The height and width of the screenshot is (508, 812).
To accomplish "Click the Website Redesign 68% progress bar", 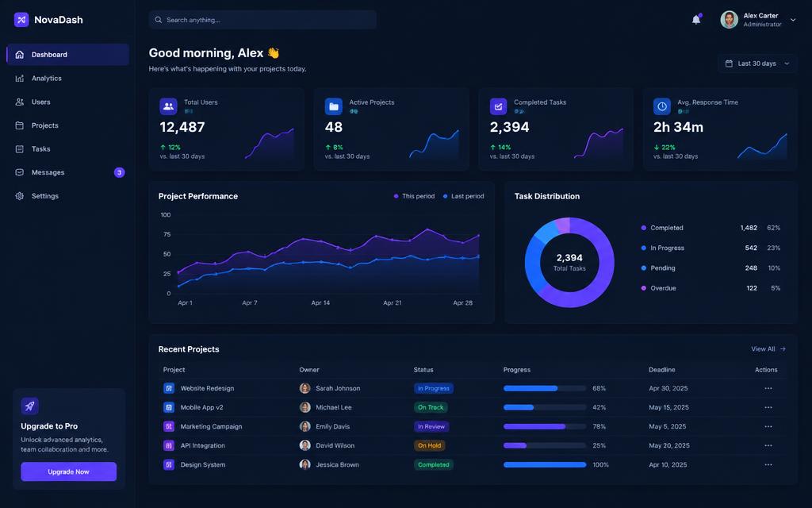I will point(545,388).
